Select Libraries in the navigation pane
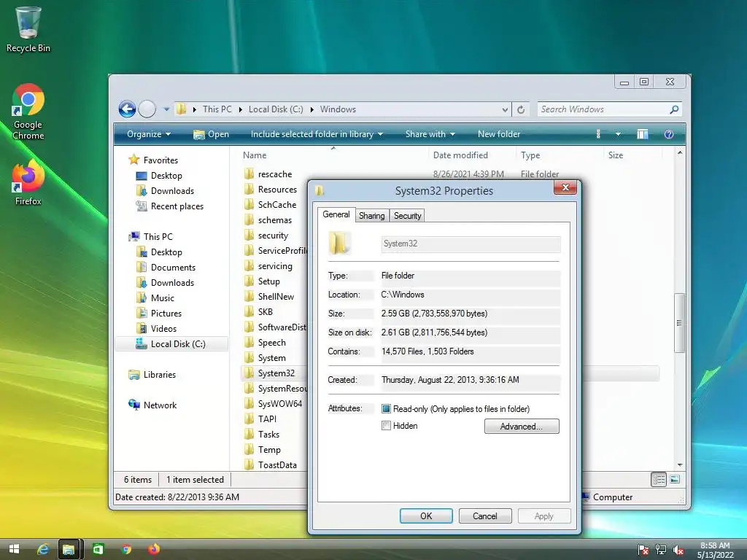This screenshot has height=560, width=747. (x=152, y=375)
